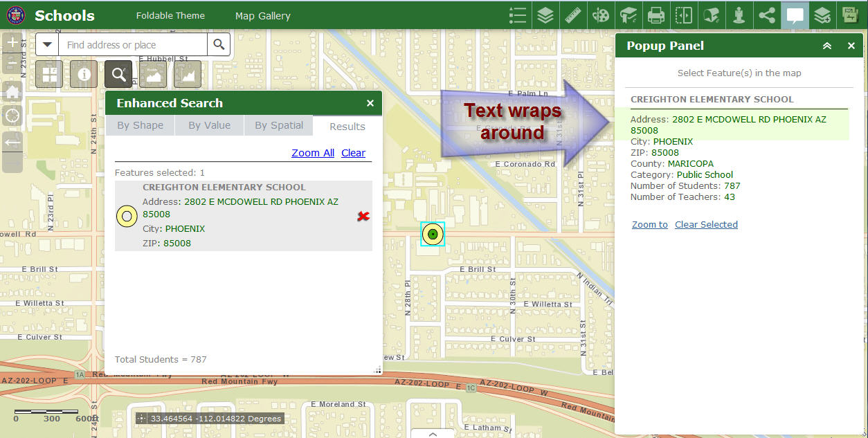Click Category: Public School text
The height and width of the screenshot is (438, 868).
(682, 174)
